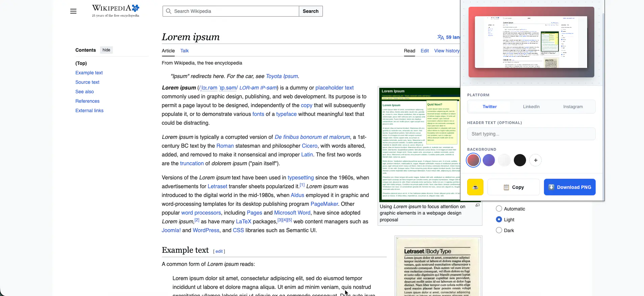Open the Letraset link
This screenshot has width=644, height=296.
217,186
